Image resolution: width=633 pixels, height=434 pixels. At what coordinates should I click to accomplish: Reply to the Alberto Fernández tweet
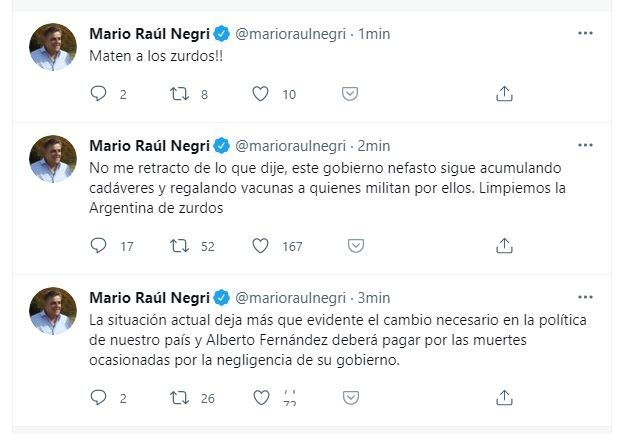(98, 398)
